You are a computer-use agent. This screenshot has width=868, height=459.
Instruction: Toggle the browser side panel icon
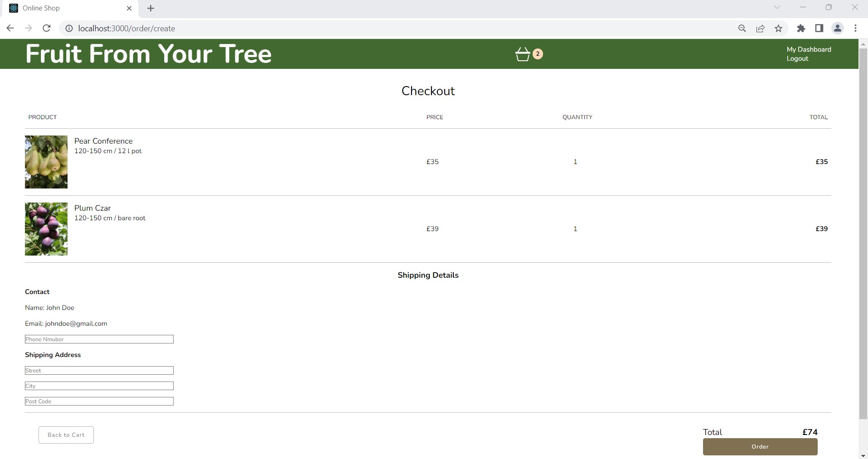(819, 28)
